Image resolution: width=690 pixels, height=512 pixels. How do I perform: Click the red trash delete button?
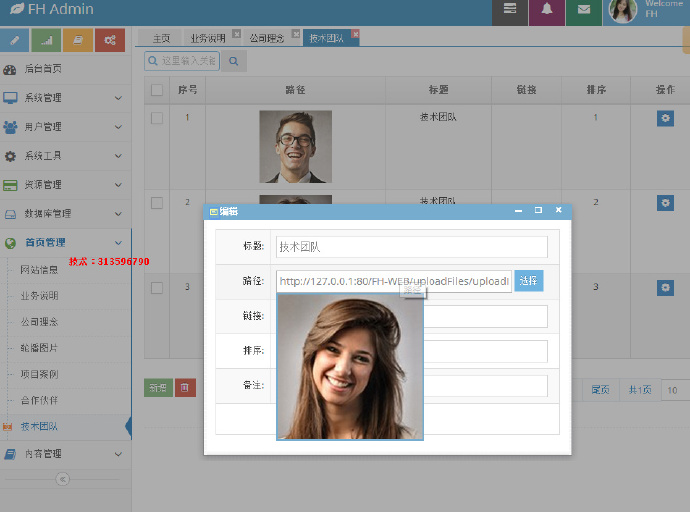(185, 388)
